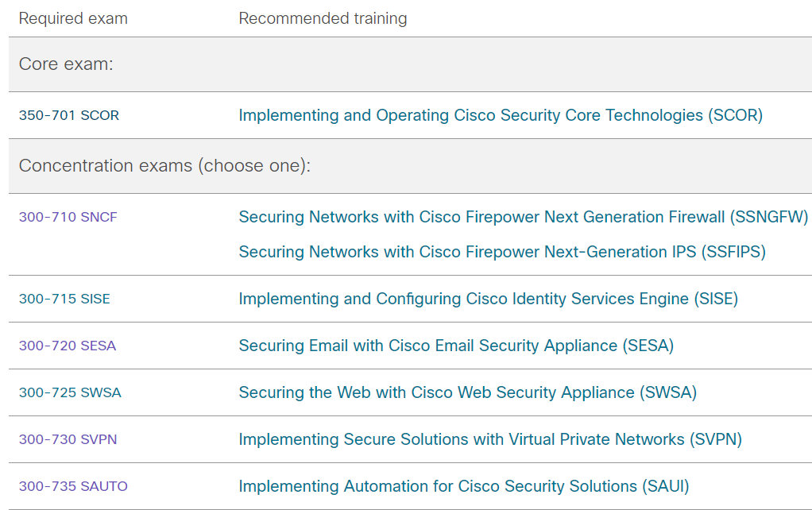The height and width of the screenshot is (510, 812).
Task: Click the Required exam column header
Action: [x=73, y=18]
